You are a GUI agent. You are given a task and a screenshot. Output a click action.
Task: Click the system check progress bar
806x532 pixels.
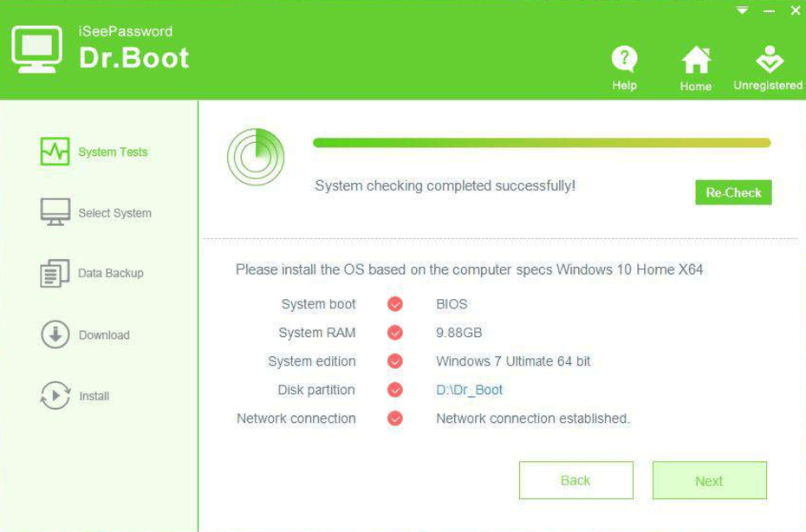coord(542,143)
